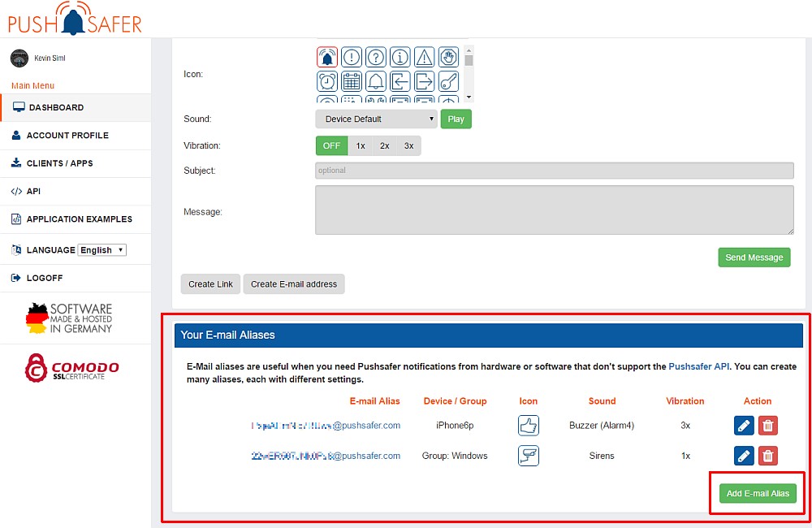Pick the question mark circle icon
This screenshot has height=528, width=812.
click(x=375, y=57)
